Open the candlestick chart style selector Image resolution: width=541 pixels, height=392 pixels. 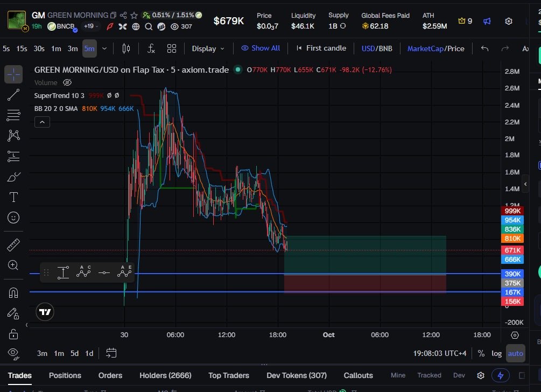[127, 48]
